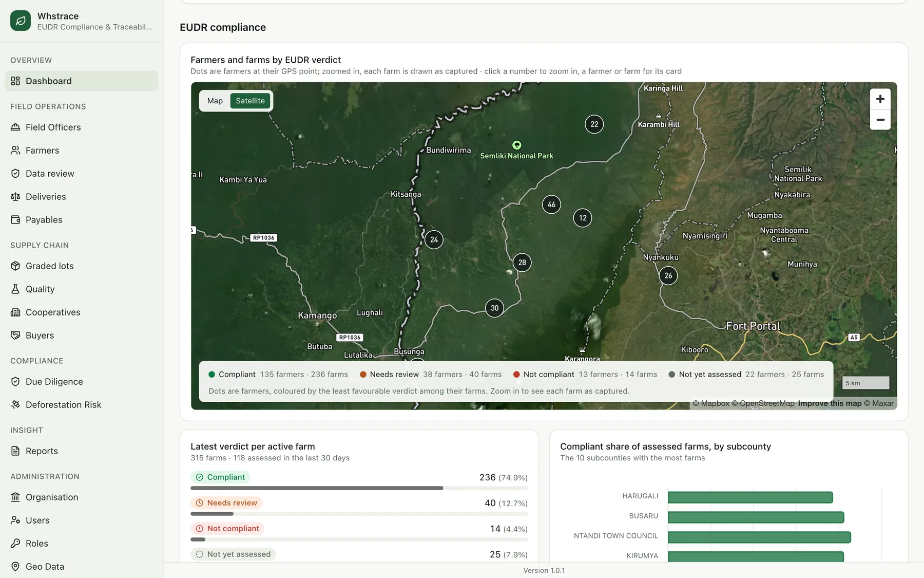This screenshot has height=578, width=924.
Task: Click the cluster marker numbered 26
Action: click(668, 276)
